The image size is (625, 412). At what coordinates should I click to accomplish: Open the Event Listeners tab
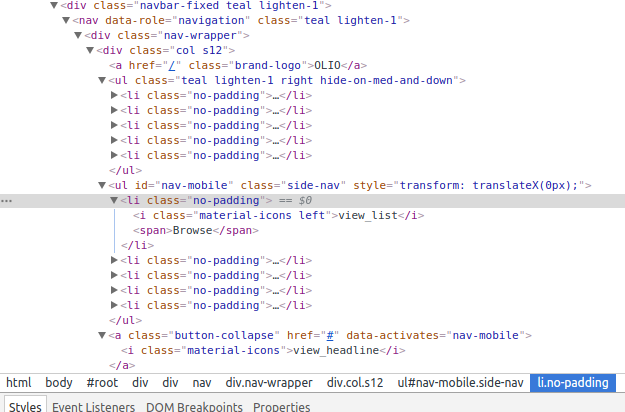click(x=94, y=406)
